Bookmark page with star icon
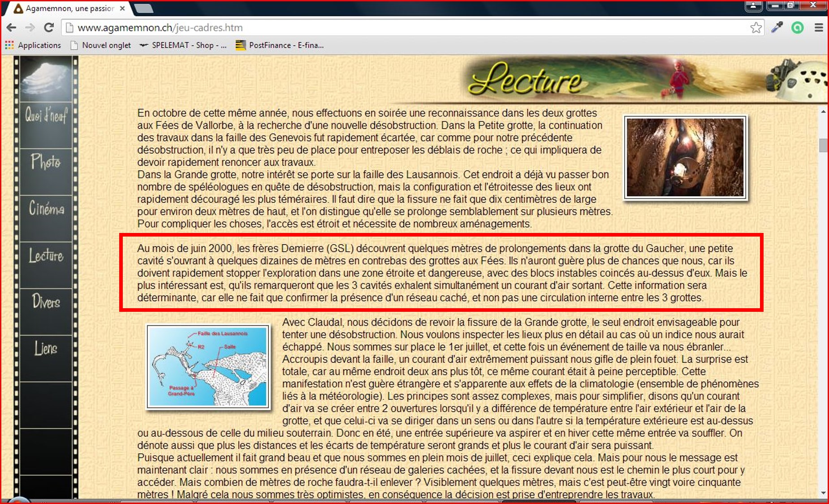This screenshot has width=829, height=504. [x=756, y=28]
